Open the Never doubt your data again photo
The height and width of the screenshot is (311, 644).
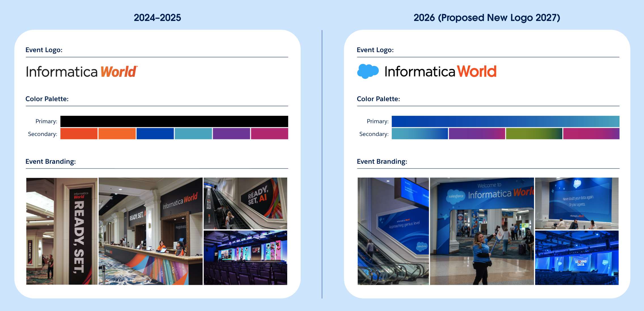coord(577,203)
